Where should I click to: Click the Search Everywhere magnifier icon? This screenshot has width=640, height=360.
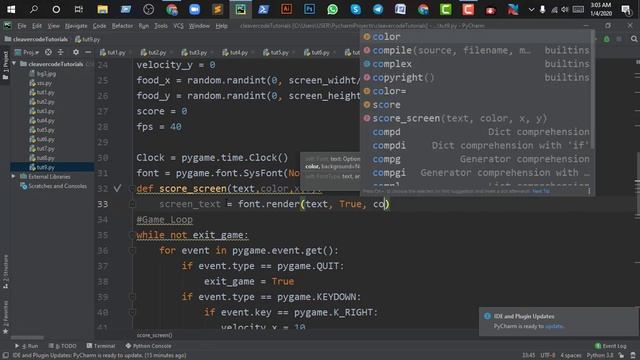click(x=634, y=39)
